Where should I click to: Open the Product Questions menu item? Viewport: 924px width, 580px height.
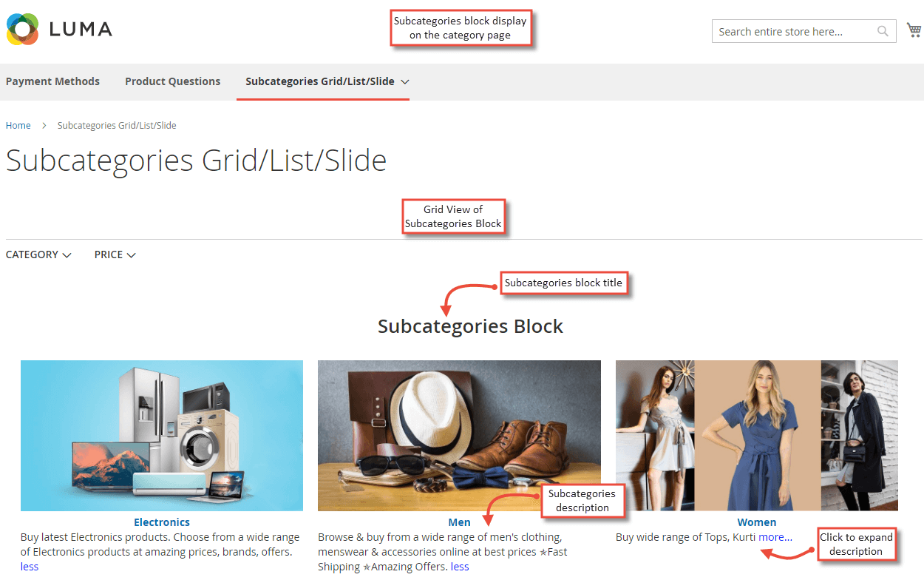click(172, 81)
